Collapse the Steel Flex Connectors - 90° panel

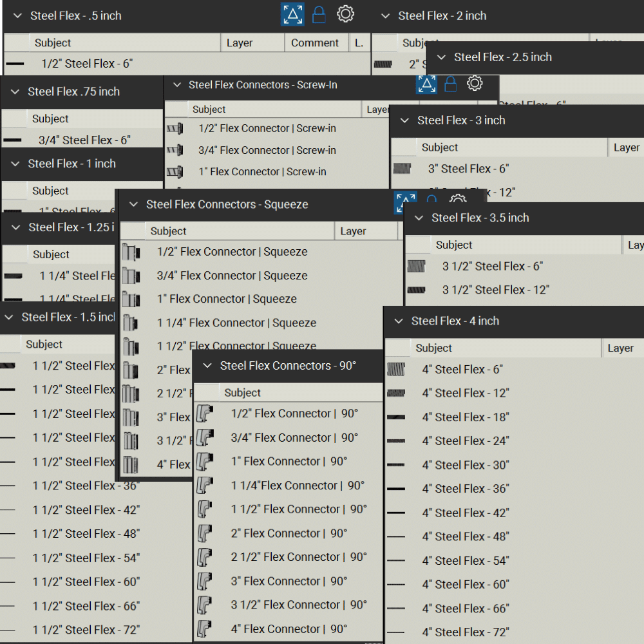pyautogui.click(x=207, y=366)
